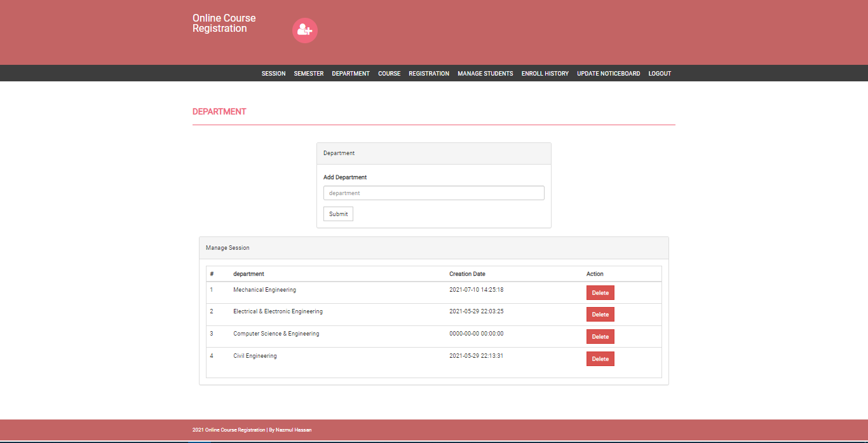
Task: Click creation date 2021-05-29 22:13:31
Action: [477, 356]
